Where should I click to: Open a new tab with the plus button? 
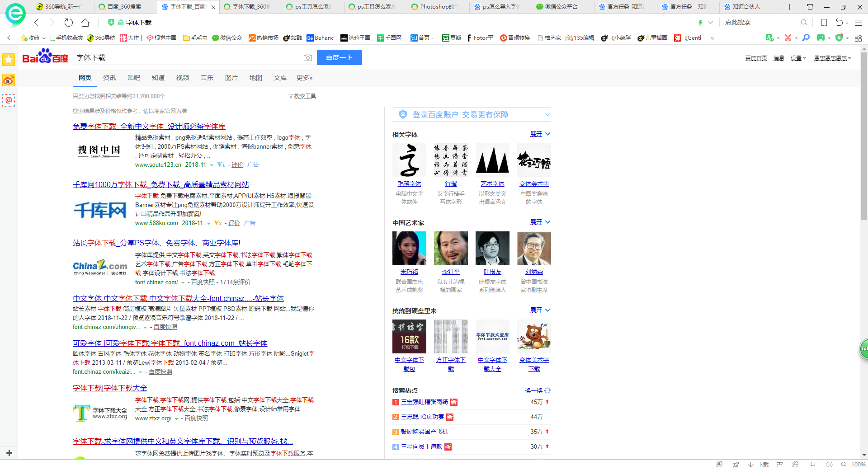[x=789, y=7]
